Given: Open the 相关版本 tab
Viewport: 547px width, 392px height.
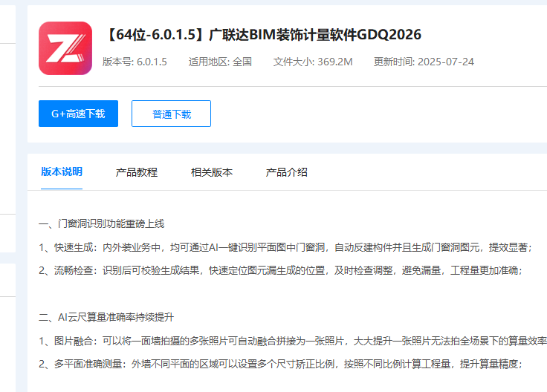Looking at the screenshot, I should tap(211, 172).
